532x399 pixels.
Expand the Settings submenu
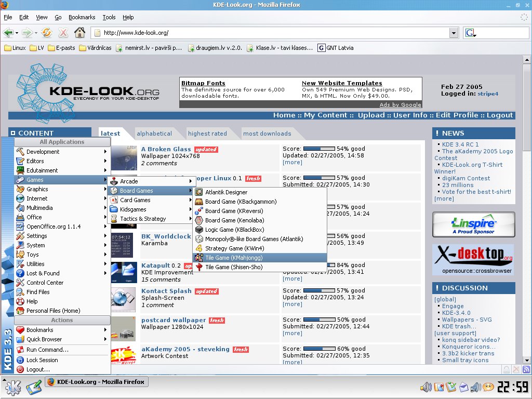point(63,236)
